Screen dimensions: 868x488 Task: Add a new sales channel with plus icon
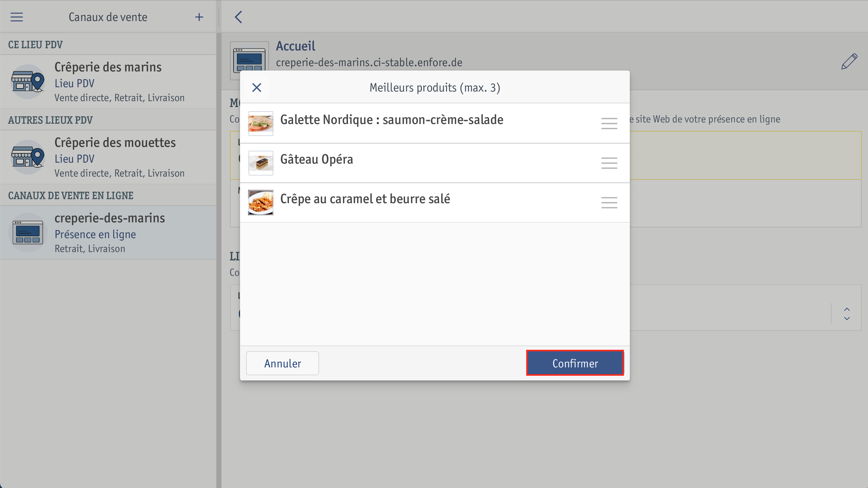[x=199, y=17]
